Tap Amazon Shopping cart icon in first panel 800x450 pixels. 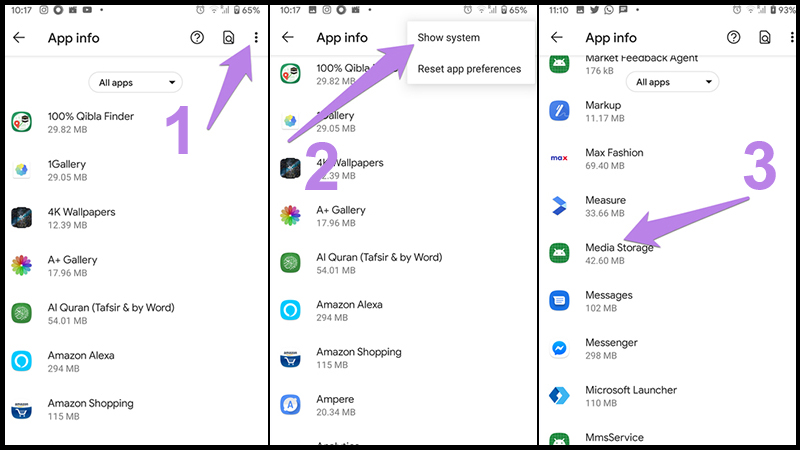point(21,409)
